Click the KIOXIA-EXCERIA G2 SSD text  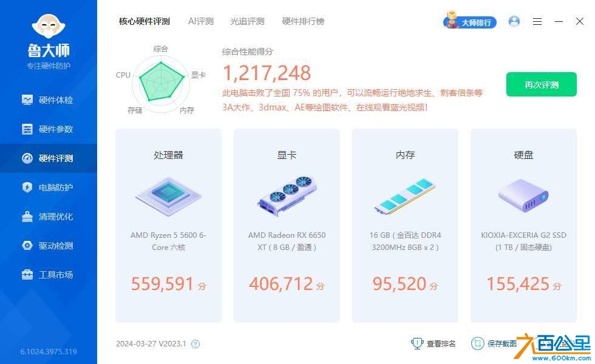[523, 241]
